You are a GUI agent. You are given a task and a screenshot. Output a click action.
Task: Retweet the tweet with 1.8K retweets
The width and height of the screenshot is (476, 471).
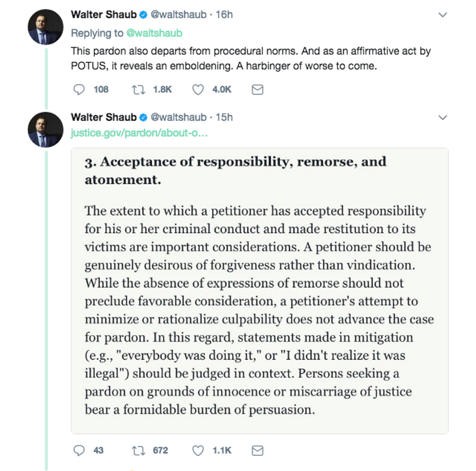coord(138,89)
